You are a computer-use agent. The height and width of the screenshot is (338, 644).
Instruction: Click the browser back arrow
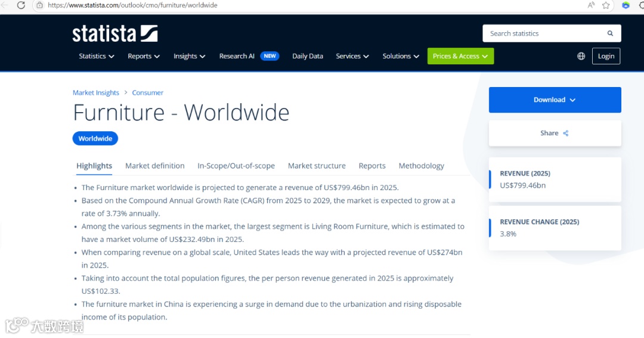point(4,5)
